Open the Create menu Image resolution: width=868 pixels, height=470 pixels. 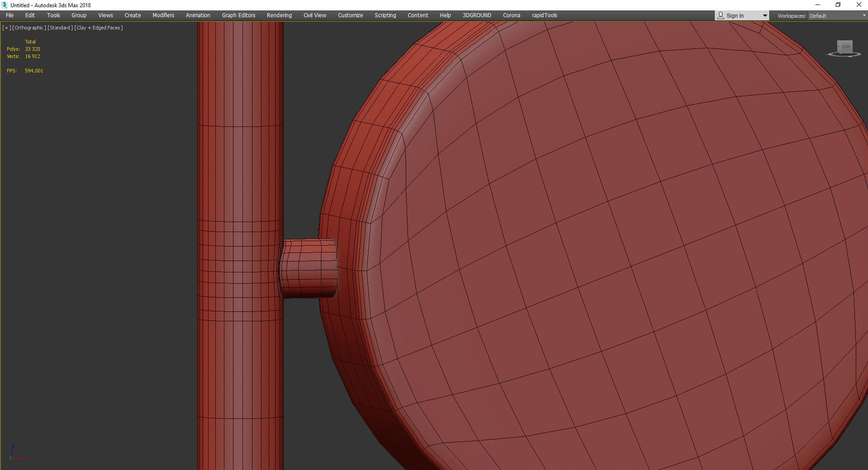pyautogui.click(x=133, y=15)
